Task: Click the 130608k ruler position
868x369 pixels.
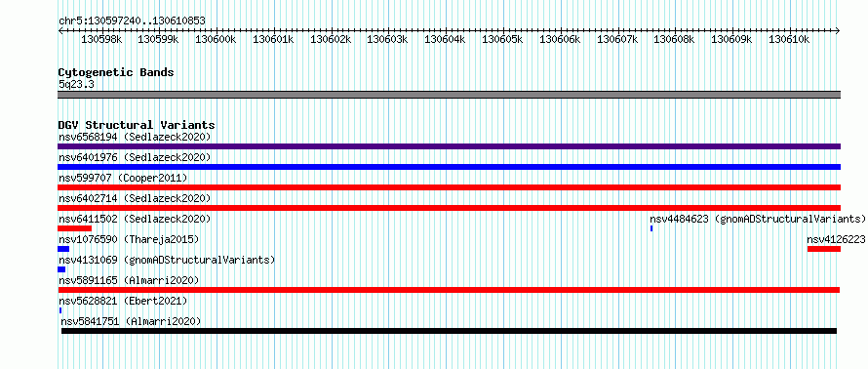Action: pos(674,39)
